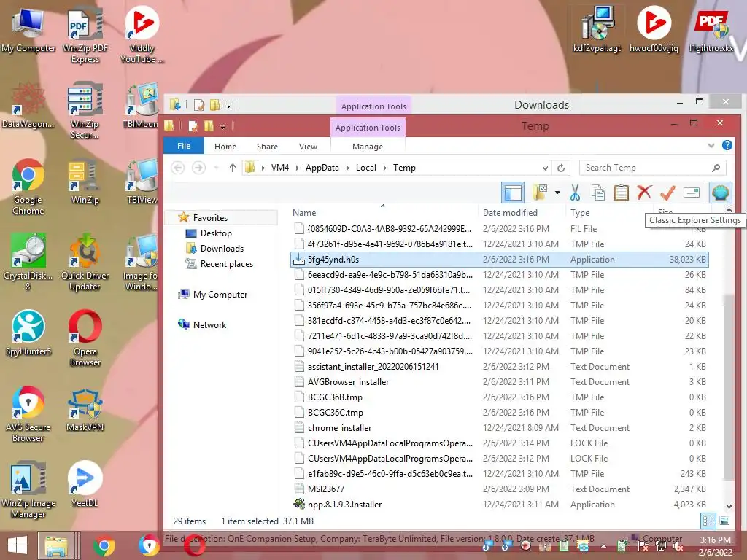Open the Home ribbon tab
747x560 pixels.
pyautogui.click(x=225, y=146)
